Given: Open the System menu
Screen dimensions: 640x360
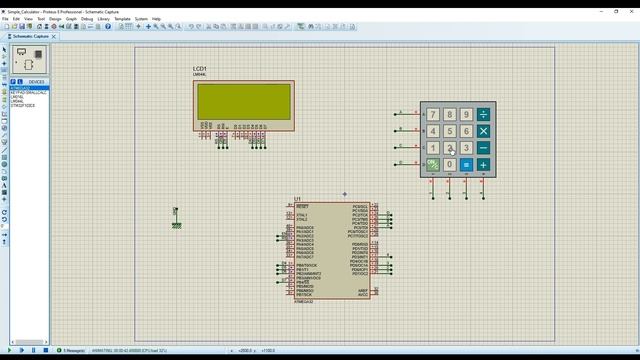Looking at the screenshot, I should (x=141, y=19).
